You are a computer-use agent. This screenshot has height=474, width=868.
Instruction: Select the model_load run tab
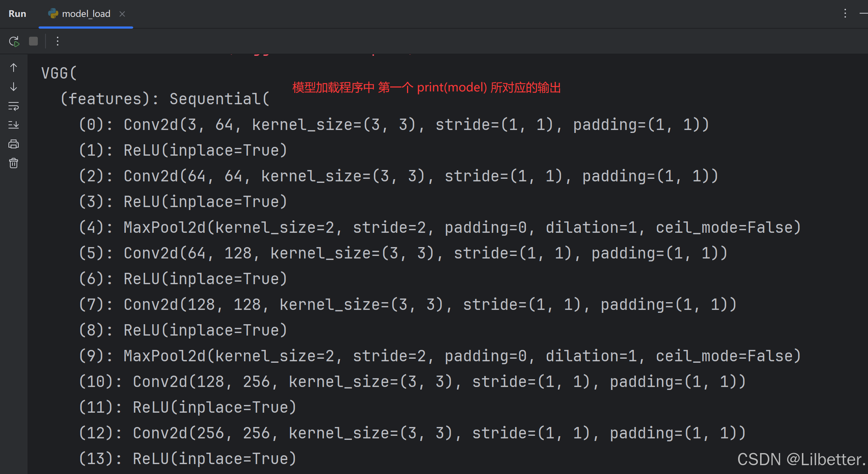coord(86,14)
